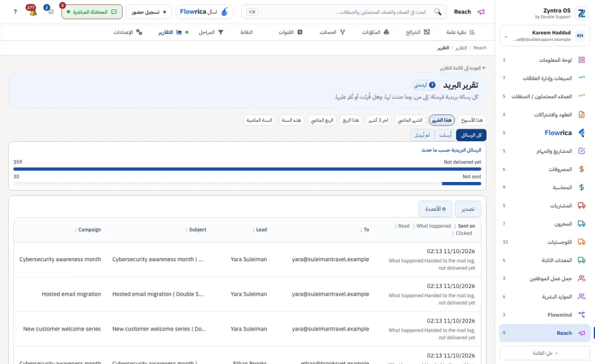Select the آخر 3 أشهر date filter
595x364 pixels.
tap(378, 120)
